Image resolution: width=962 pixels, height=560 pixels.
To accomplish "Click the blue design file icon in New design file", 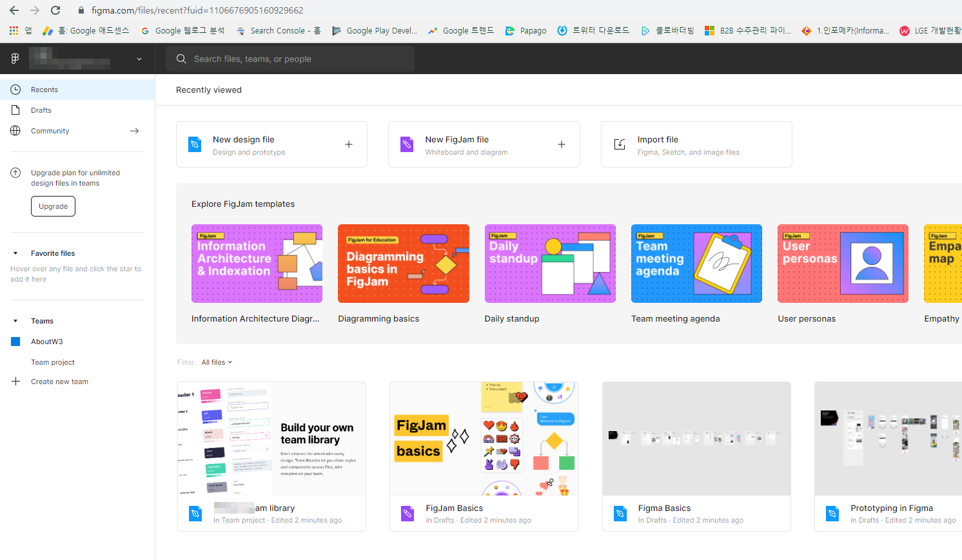I will click(195, 144).
